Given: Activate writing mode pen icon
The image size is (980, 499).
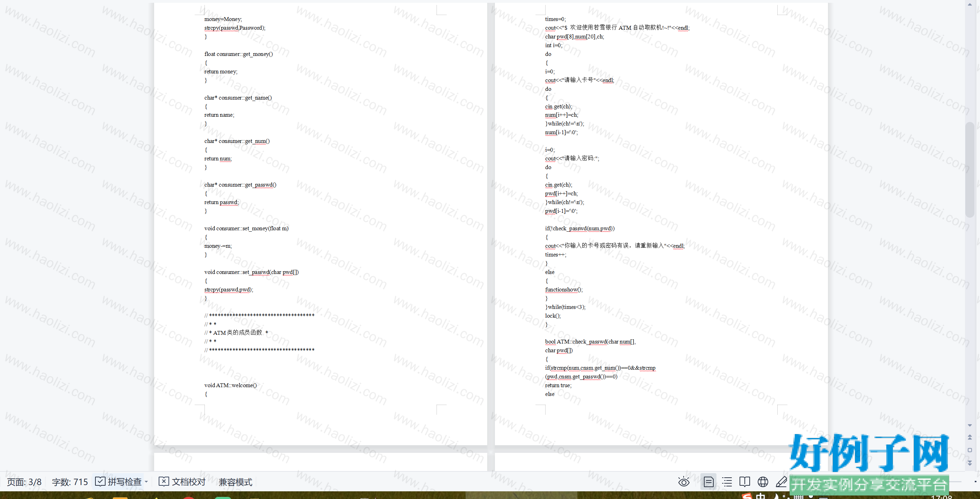Looking at the screenshot, I should 781,482.
